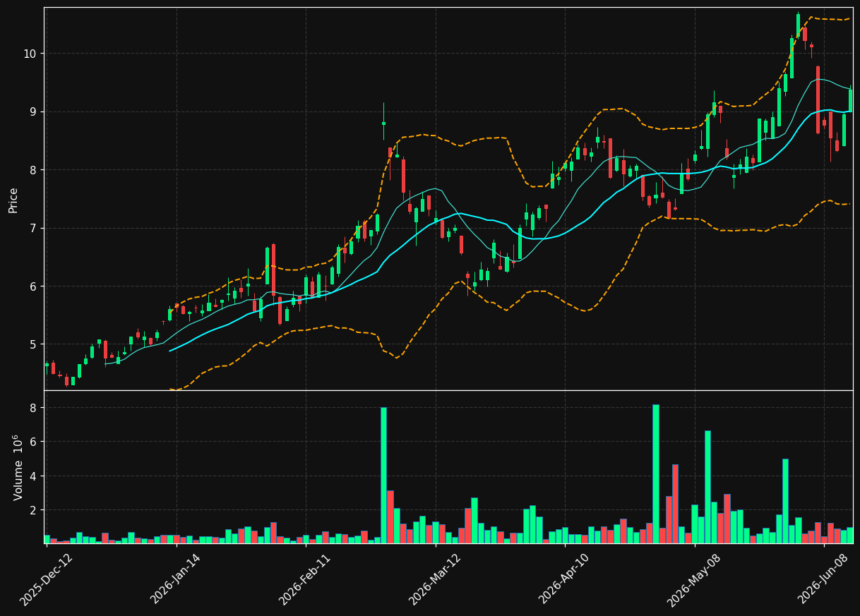Click the 2026-Apr-10 date label
Viewport: 860px width, 616px height.
tap(564, 579)
